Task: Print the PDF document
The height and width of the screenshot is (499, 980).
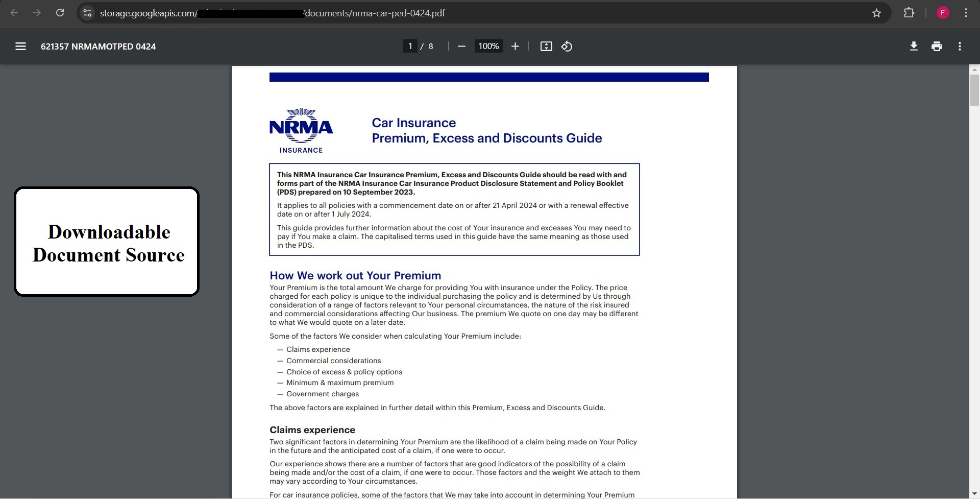Action: (x=937, y=46)
